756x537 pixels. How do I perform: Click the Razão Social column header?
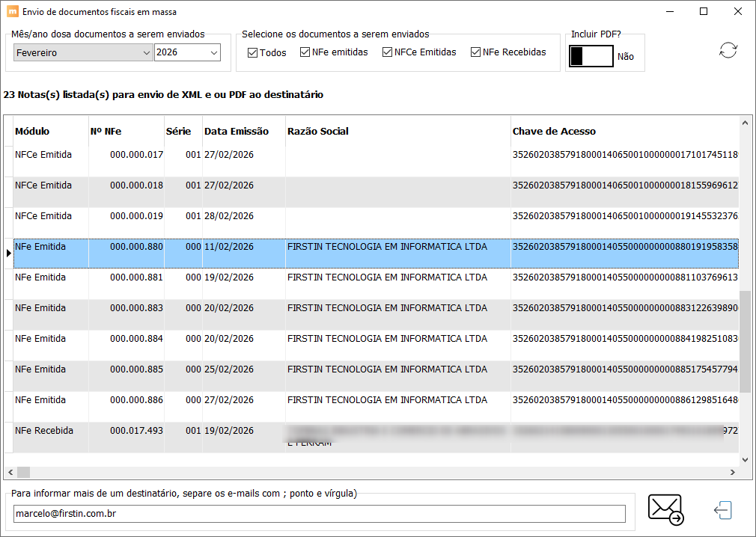tap(318, 132)
